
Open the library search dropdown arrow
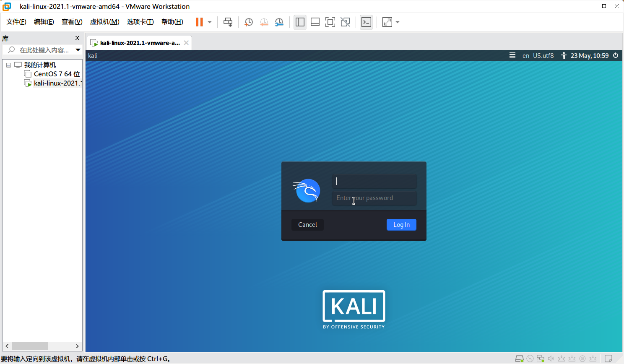pyautogui.click(x=78, y=50)
